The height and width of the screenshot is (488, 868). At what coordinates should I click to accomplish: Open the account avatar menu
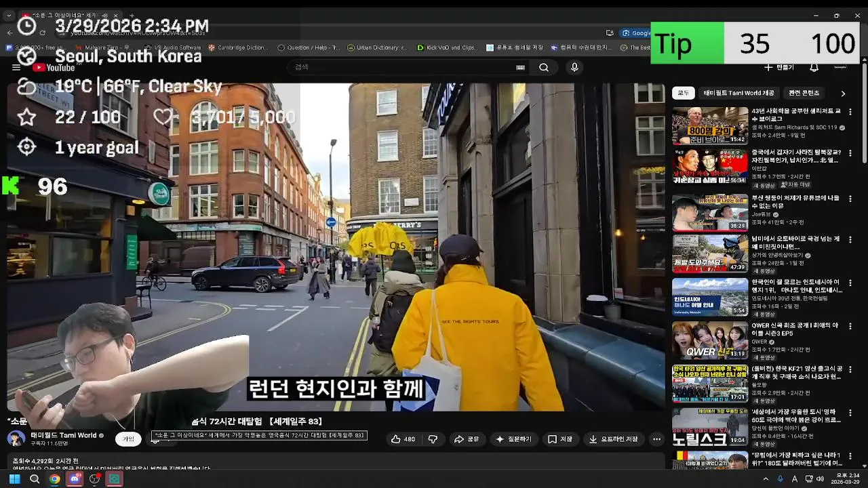[840, 67]
